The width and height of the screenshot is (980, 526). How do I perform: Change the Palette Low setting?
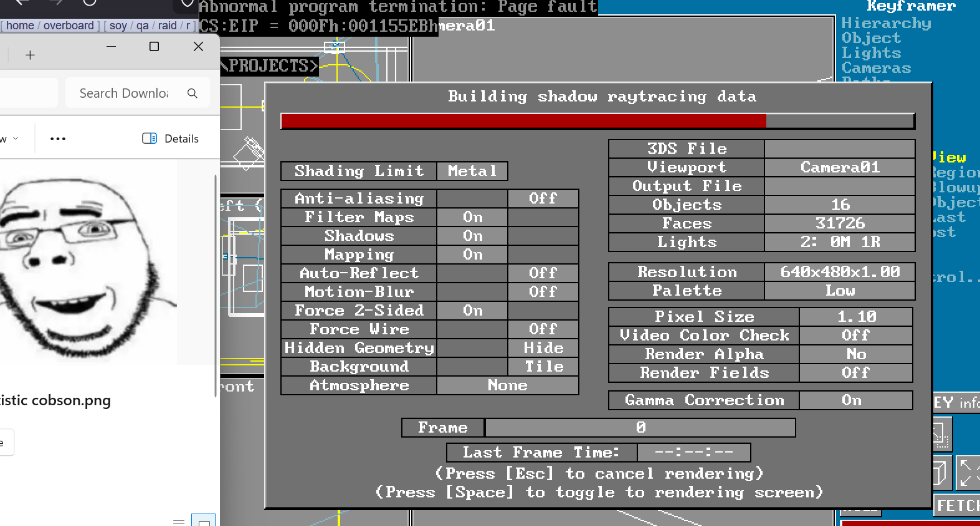coord(839,291)
